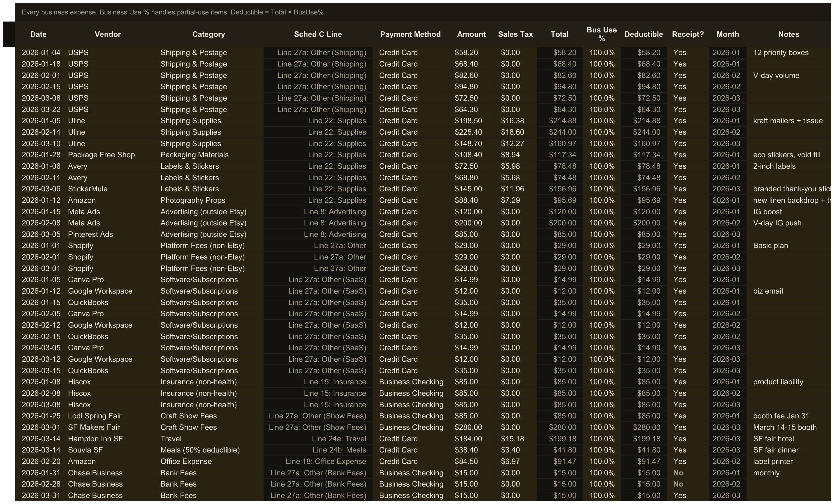This screenshot has height=504, width=834.
Task: Select the description text about Business Use %
Action: (x=173, y=12)
